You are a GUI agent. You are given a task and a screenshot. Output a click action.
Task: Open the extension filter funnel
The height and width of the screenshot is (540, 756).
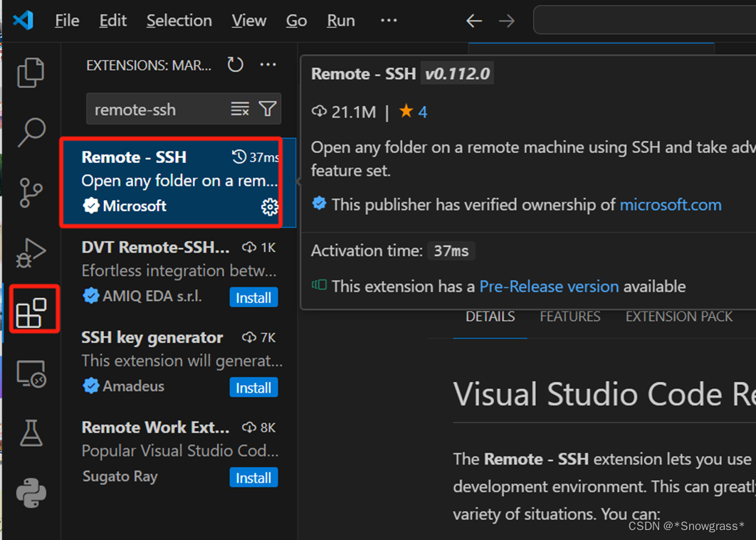click(x=268, y=110)
